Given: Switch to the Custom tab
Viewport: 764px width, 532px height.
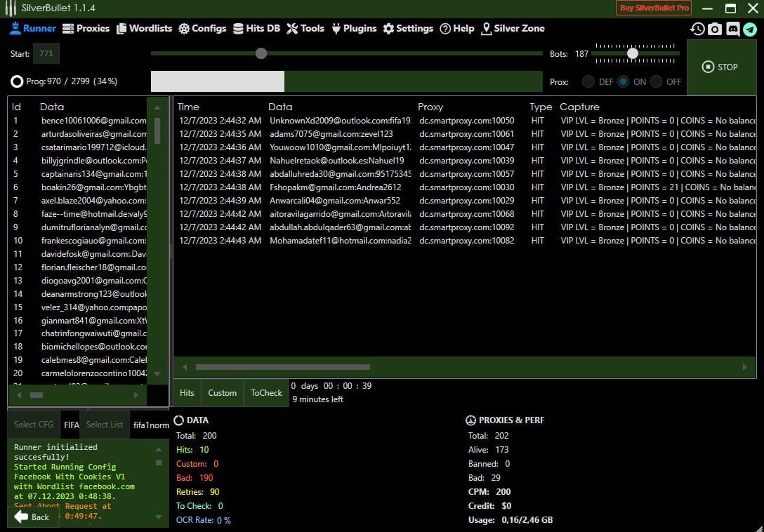Looking at the screenshot, I should 222,392.
